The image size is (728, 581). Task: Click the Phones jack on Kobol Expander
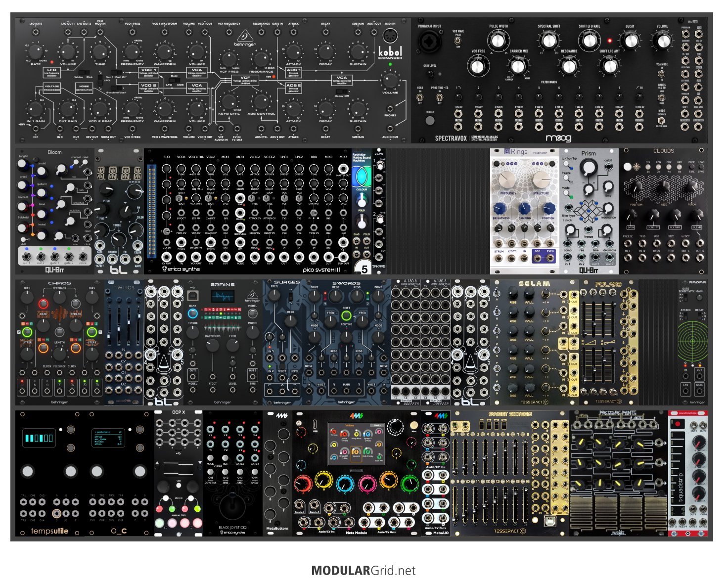pos(390,108)
